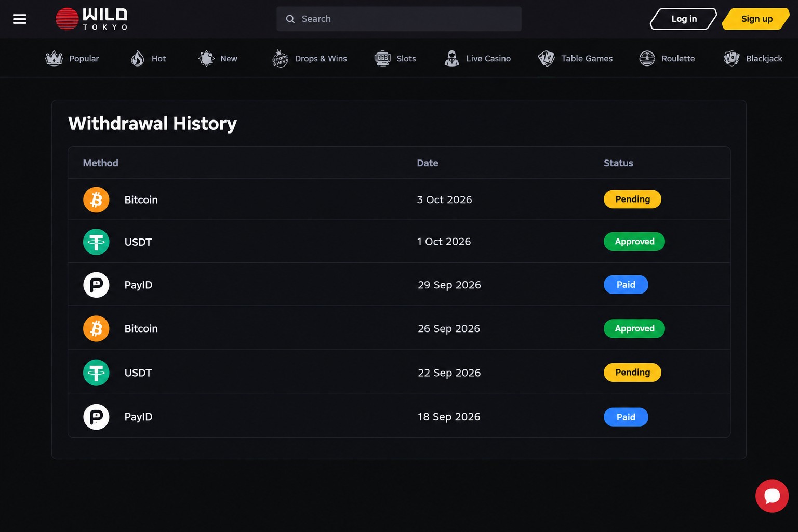Click the Blackjack cards icon

(731, 59)
